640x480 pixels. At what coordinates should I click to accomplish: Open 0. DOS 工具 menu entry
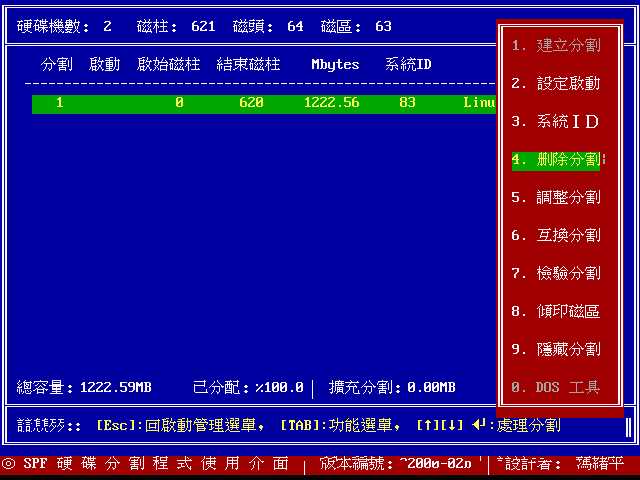click(x=555, y=387)
